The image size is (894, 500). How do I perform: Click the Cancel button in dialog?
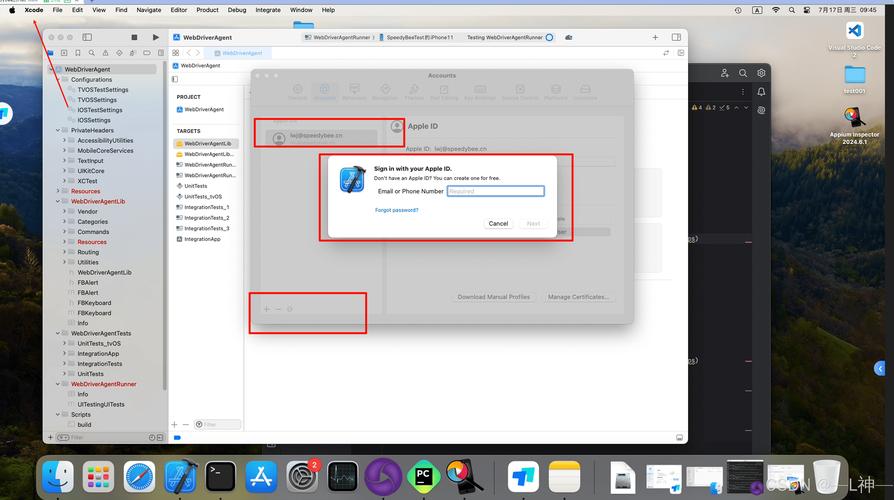pos(498,223)
